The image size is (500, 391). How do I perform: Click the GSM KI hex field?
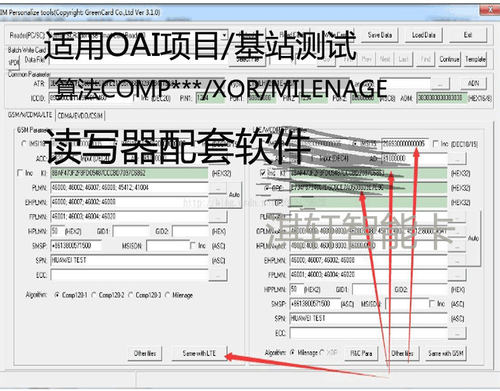pos(129,173)
